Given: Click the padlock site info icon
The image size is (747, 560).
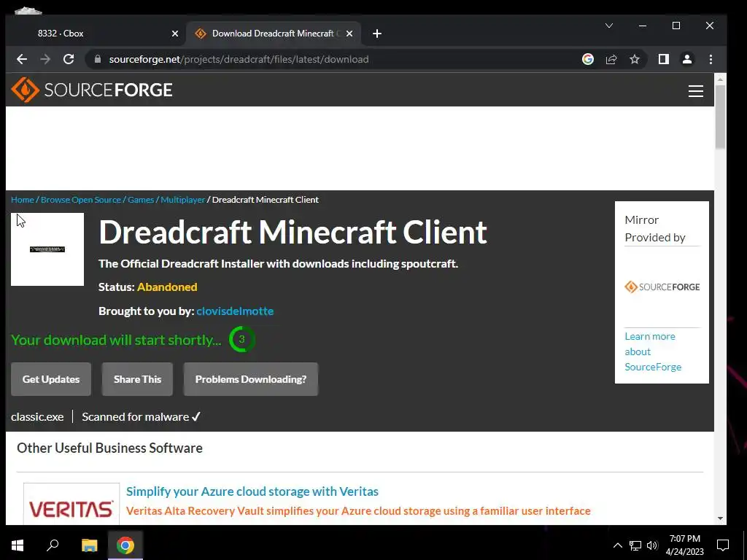Looking at the screenshot, I should [x=98, y=59].
